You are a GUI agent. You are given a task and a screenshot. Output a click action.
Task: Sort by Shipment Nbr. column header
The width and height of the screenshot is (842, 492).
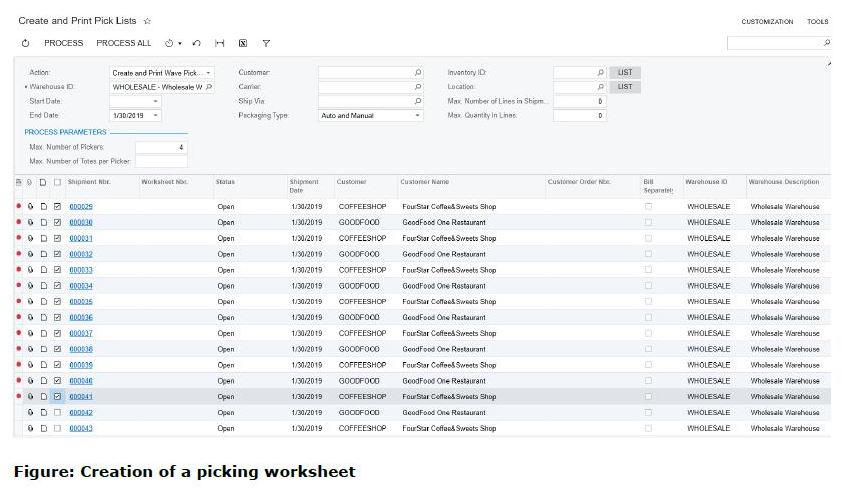tap(89, 182)
